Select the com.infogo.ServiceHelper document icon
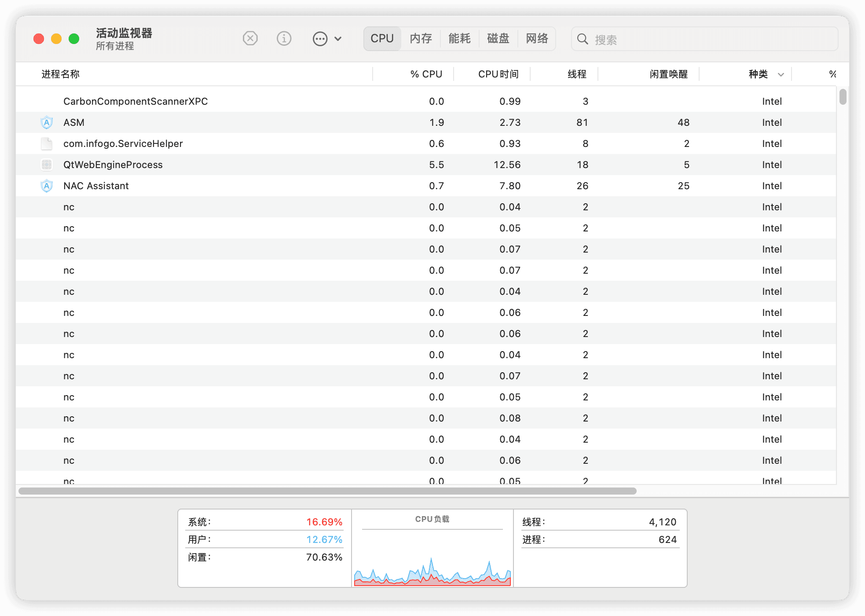The image size is (865, 616). click(x=47, y=143)
